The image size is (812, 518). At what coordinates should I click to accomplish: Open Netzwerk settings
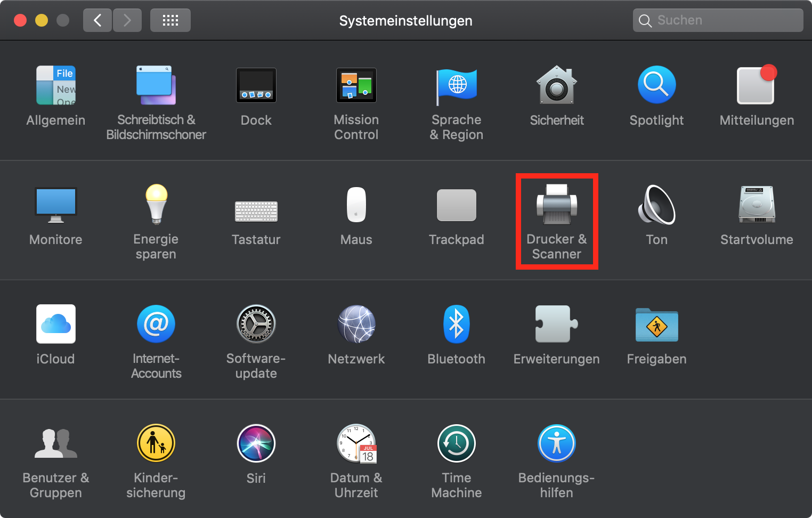(356, 324)
